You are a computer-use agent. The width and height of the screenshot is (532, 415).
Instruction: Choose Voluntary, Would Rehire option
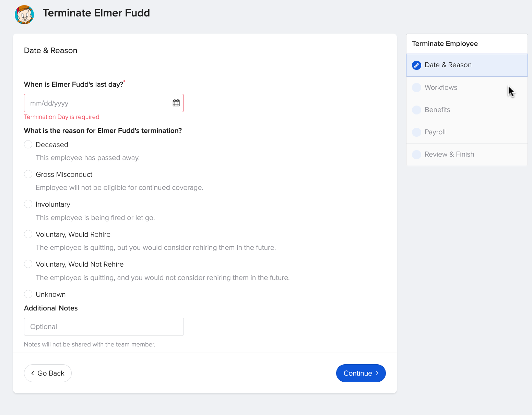click(28, 234)
